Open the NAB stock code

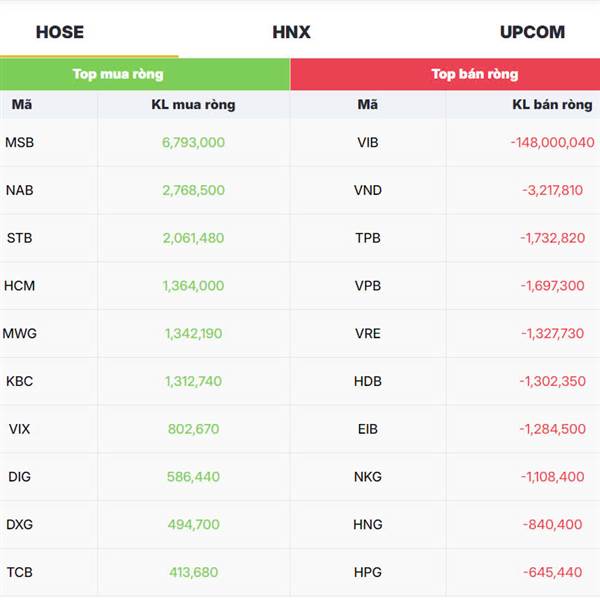tap(20, 190)
